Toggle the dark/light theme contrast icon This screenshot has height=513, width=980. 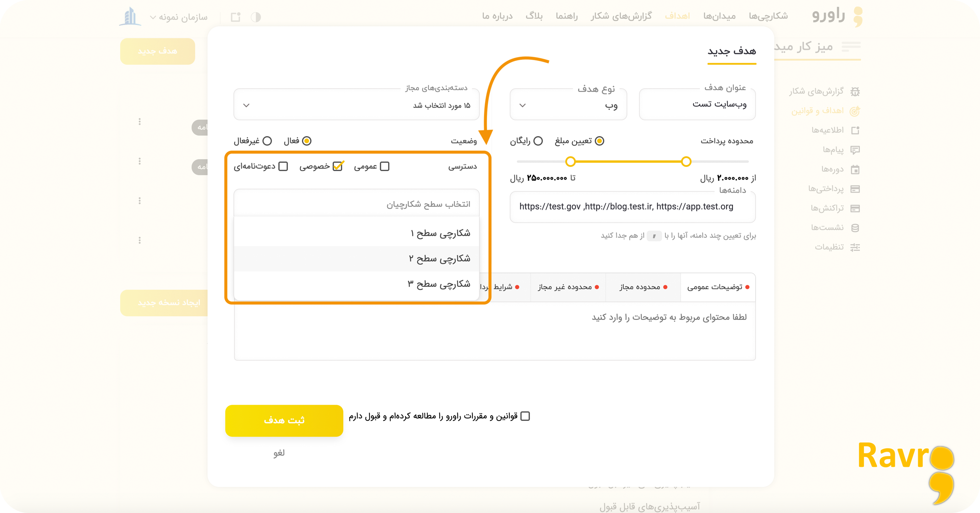256,17
